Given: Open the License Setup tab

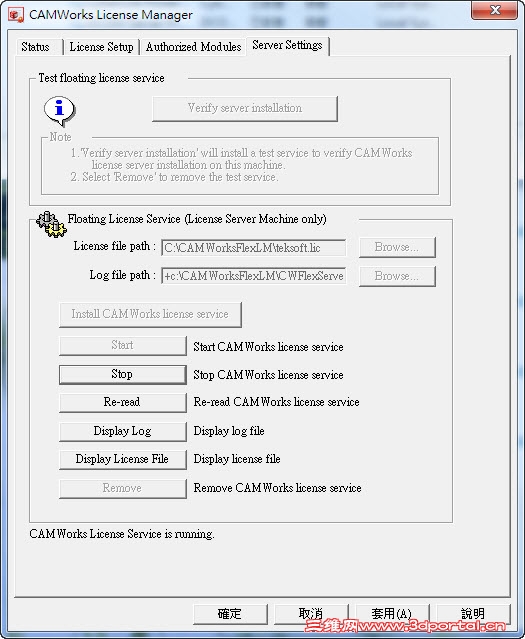Looking at the screenshot, I should coord(101,46).
